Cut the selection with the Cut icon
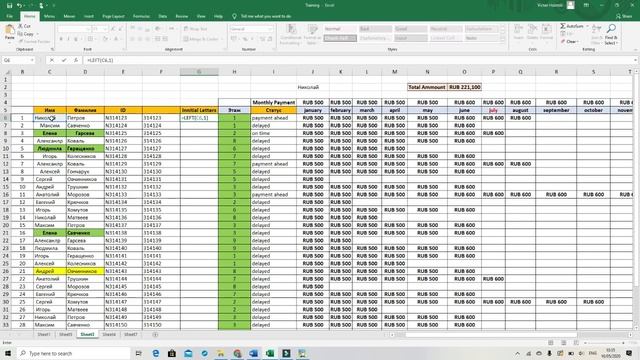 pos(20,26)
